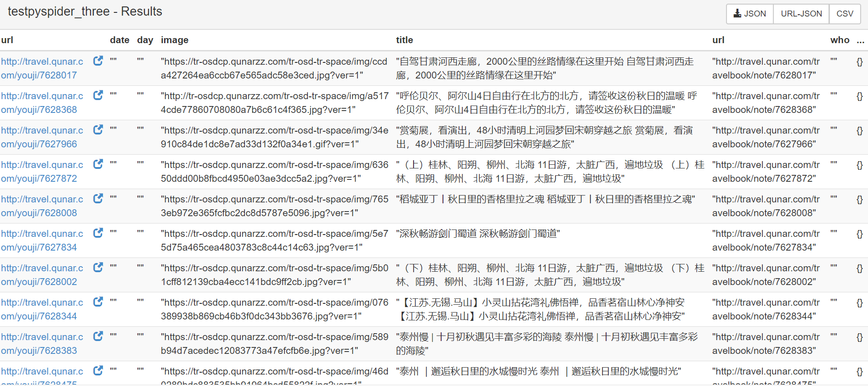Follow the youji/7628017 link
This screenshot has width=868, height=386.
click(42, 68)
